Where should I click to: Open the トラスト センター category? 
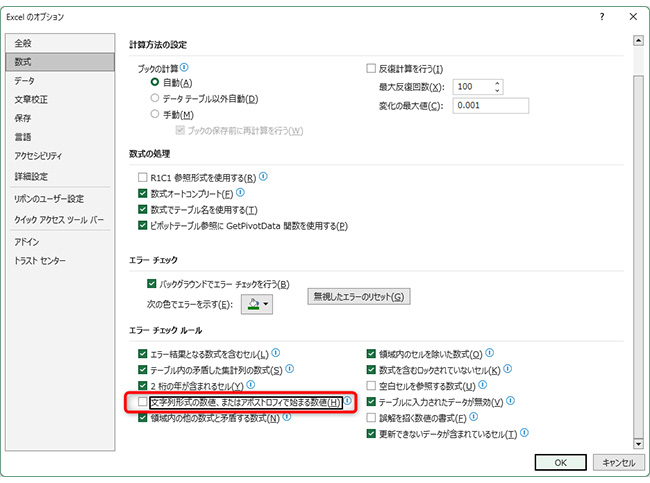(60, 260)
